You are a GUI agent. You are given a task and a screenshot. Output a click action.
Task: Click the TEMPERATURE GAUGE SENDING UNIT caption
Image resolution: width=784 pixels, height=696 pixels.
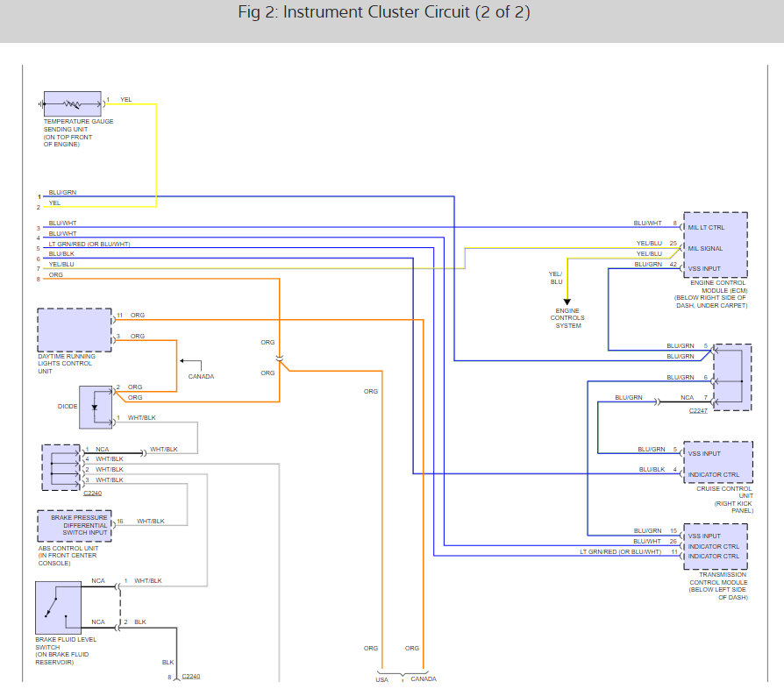point(78,132)
